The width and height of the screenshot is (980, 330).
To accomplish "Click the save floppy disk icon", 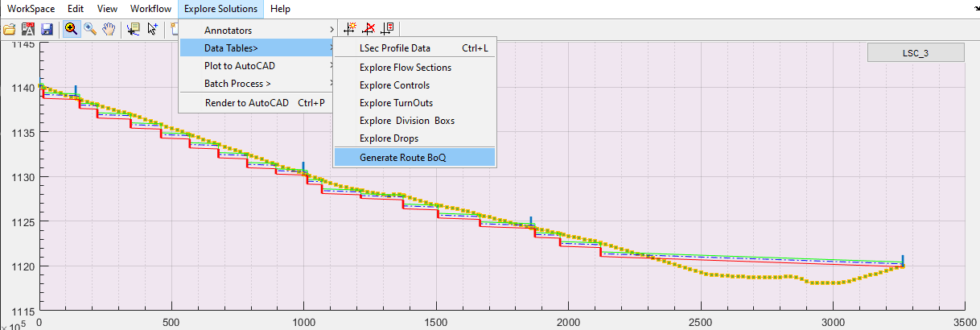I will (46, 29).
